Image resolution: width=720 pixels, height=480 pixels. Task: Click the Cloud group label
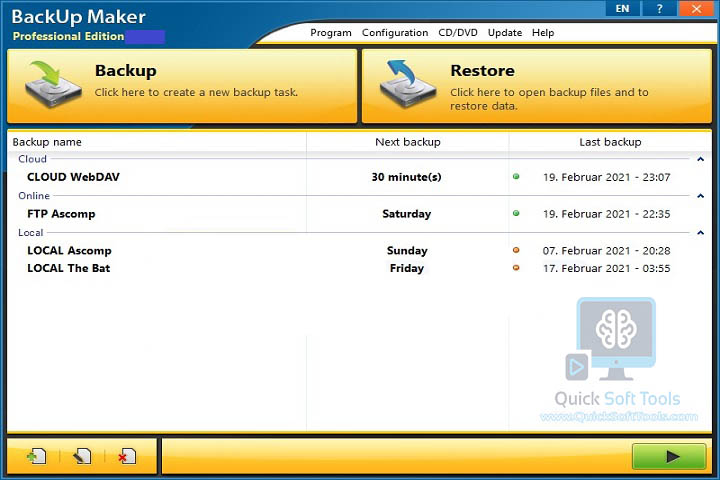pyautogui.click(x=32, y=159)
